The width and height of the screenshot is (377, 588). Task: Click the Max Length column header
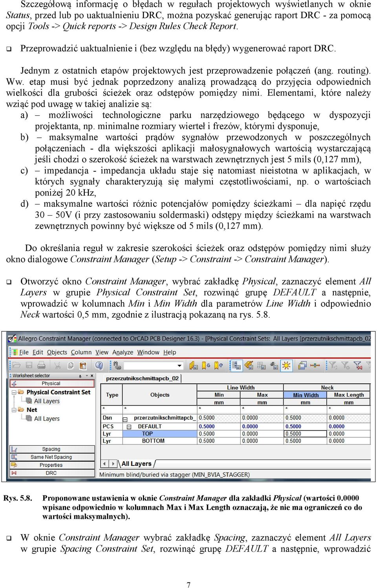tap(349, 395)
